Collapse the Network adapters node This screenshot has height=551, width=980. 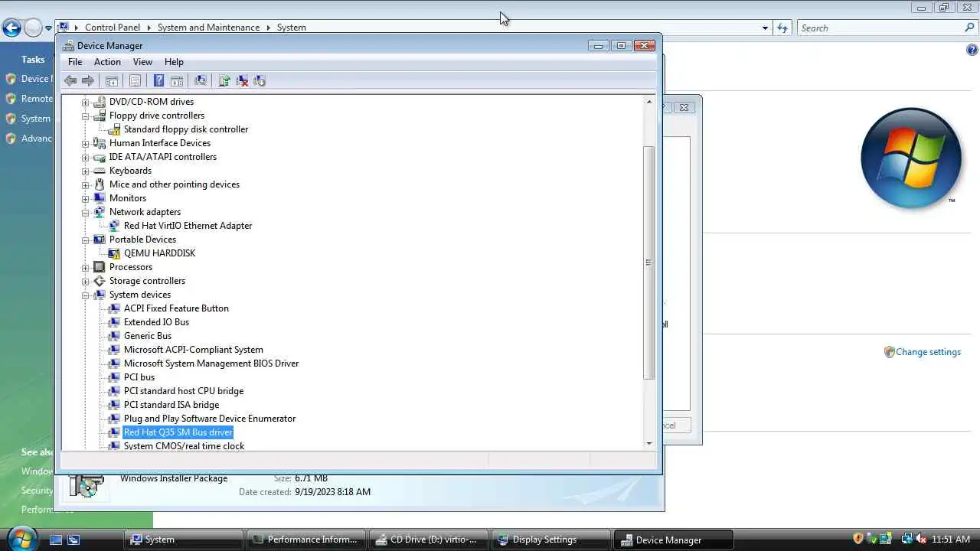point(86,212)
